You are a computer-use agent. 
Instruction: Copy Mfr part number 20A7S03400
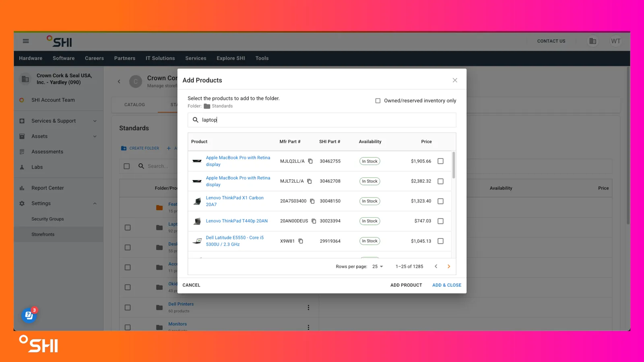(x=312, y=201)
